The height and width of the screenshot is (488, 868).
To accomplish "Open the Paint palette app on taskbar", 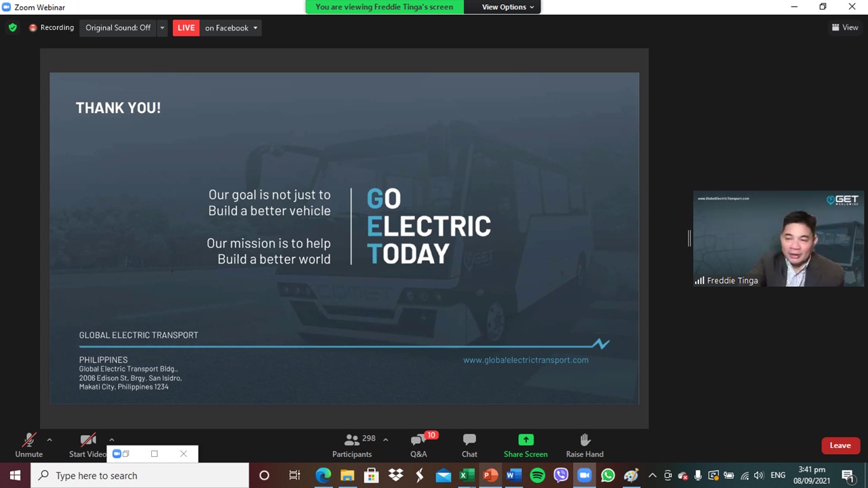I will coord(631,475).
